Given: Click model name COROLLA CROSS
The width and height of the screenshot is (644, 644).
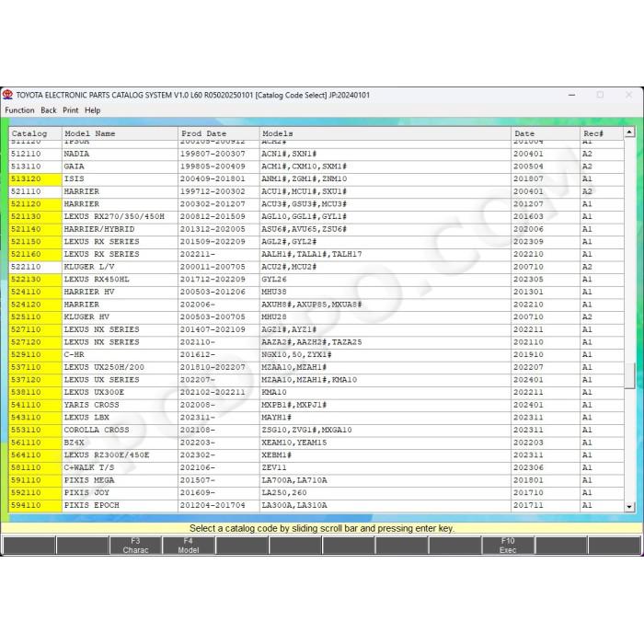Looking at the screenshot, I should pos(97,430).
